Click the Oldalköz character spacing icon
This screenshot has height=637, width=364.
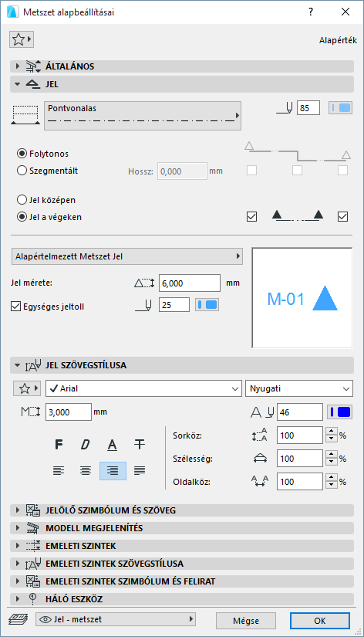pos(260,482)
